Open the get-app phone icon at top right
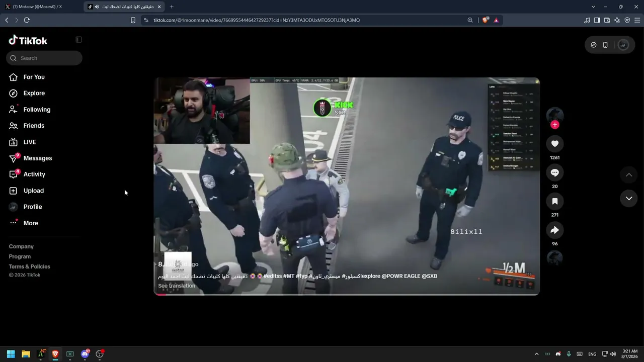This screenshot has width=644, height=362. click(605, 45)
